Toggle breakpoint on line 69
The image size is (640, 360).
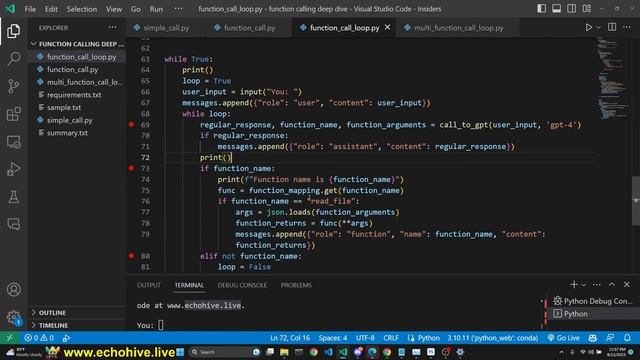point(131,124)
